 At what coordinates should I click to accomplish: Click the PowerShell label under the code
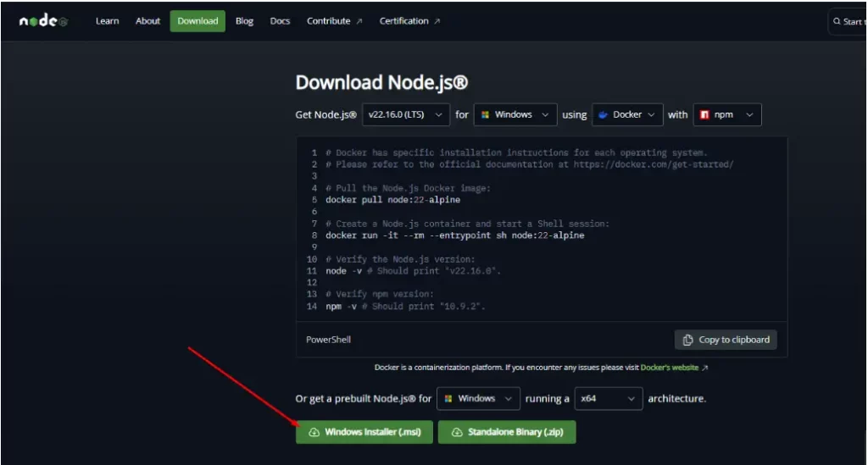tap(328, 340)
